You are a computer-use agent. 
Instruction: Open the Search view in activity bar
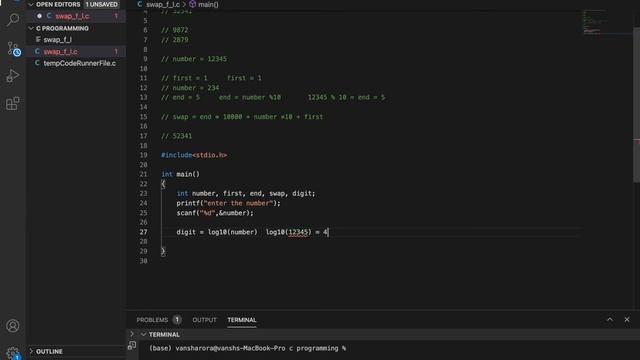(13, 19)
